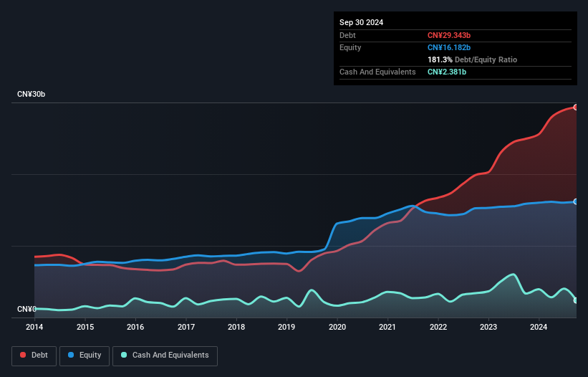Click the 2022 x-axis label

(438, 327)
